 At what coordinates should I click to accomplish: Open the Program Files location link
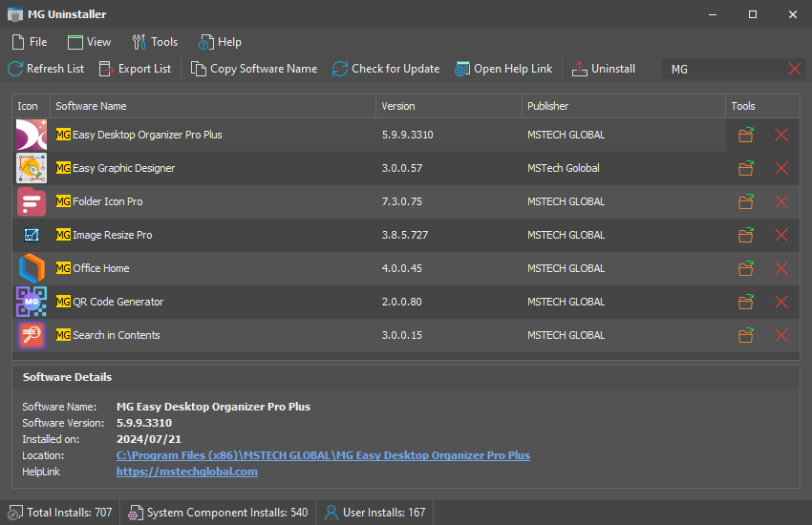(323, 455)
